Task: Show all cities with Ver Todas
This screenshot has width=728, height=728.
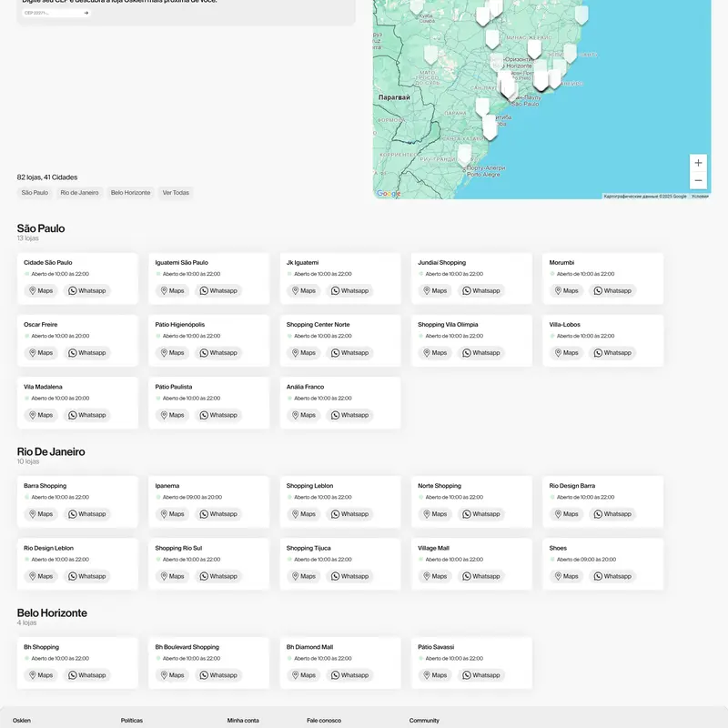Action: click(176, 193)
